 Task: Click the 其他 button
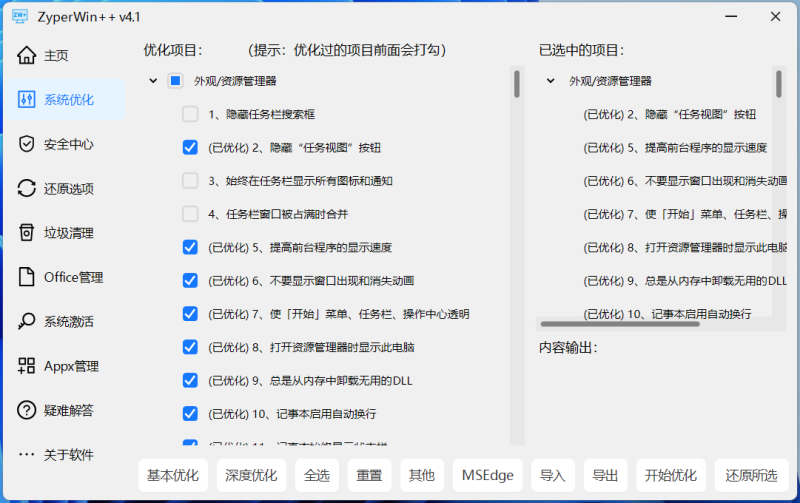(x=422, y=475)
